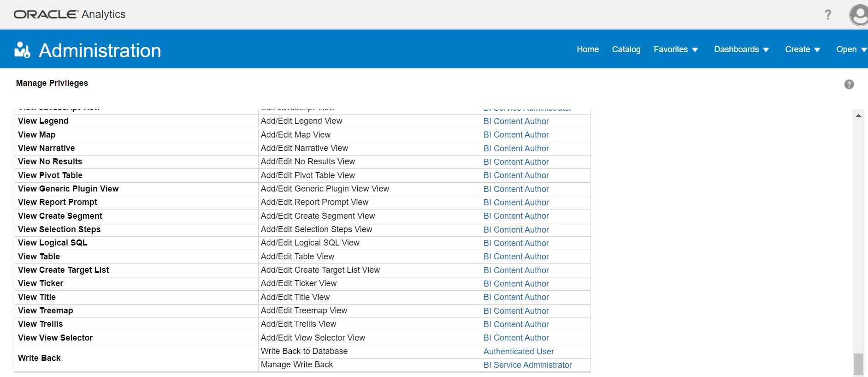Expand the Open dropdown menu

point(851,49)
